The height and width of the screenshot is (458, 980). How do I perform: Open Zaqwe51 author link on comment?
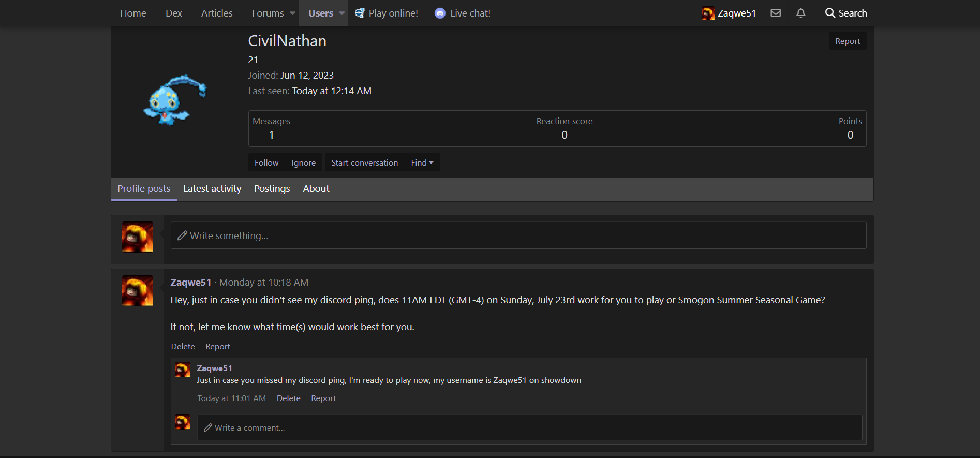[214, 368]
